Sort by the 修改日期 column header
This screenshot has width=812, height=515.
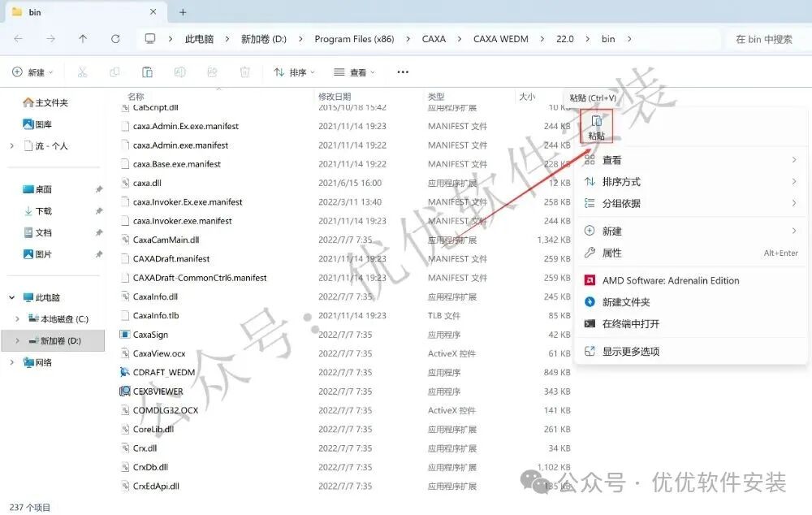(335, 97)
